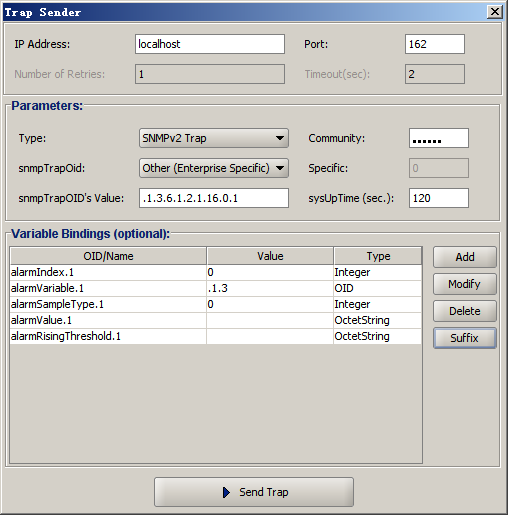Click the sysUpTime field showing 120
Viewport: 508px width, 515px height.
[439, 198]
